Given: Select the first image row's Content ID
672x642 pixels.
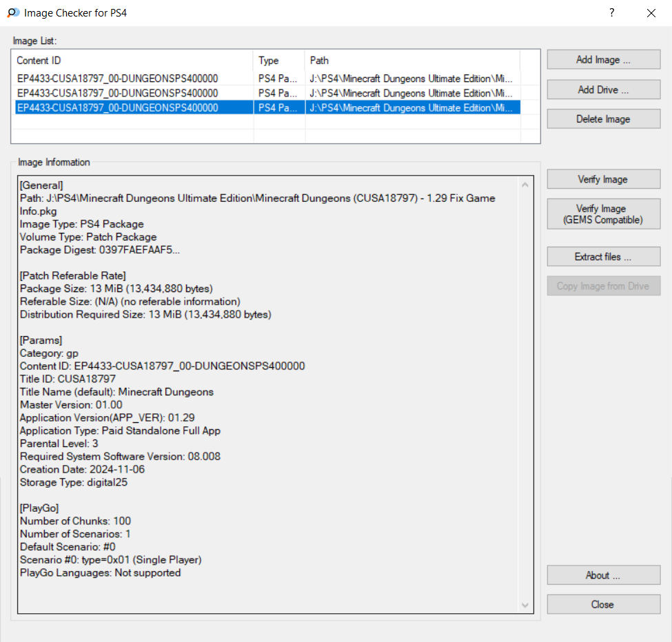Looking at the screenshot, I should click(x=117, y=79).
